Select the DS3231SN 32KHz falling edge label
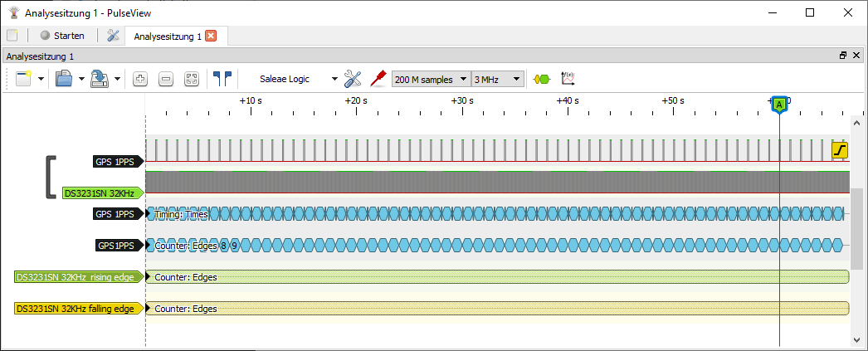The image size is (868, 351). [79, 309]
